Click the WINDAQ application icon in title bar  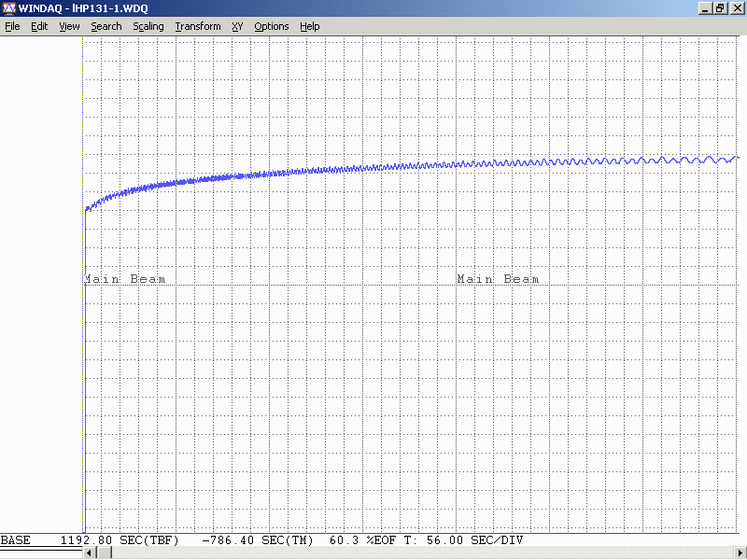8,8
